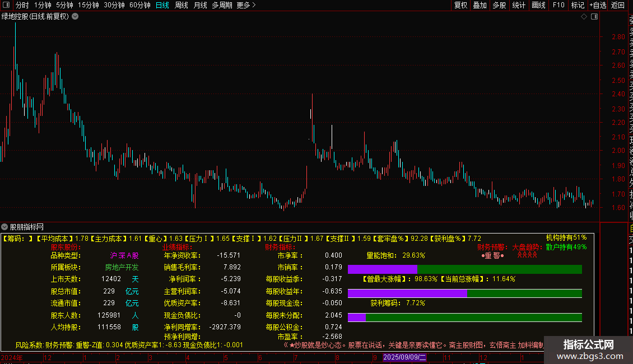The height and width of the screenshot is (364, 633).
Task: Click the 财务预警 warning label
Action: pos(494,247)
